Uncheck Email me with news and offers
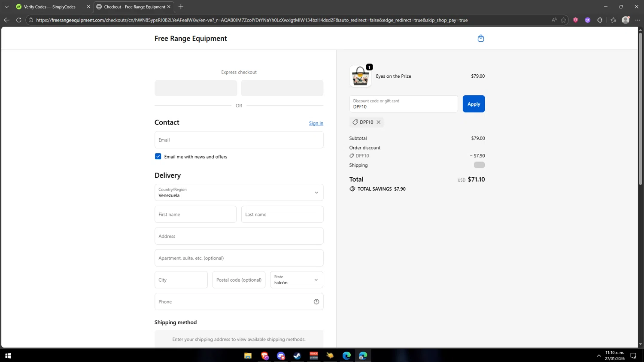Screen dimensions: 644x362 158,157
